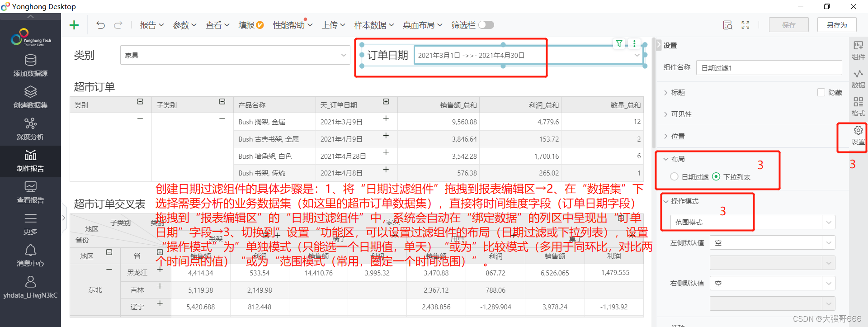Open Create Dataset (创建数据集) in sidebar
The width and height of the screenshot is (868, 327).
point(30,97)
